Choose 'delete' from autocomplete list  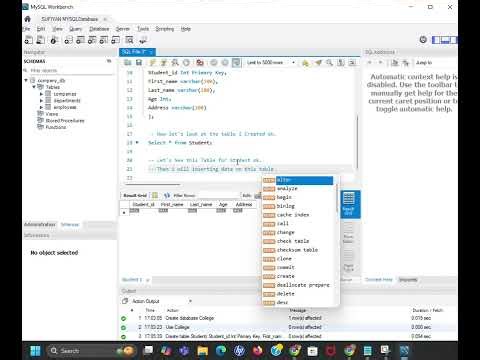[x=298, y=294]
